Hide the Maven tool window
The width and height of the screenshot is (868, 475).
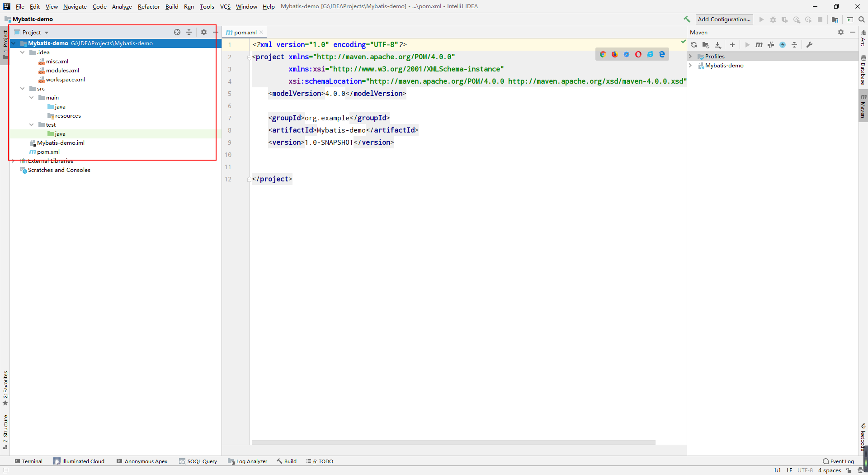pyautogui.click(x=853, y=32)
